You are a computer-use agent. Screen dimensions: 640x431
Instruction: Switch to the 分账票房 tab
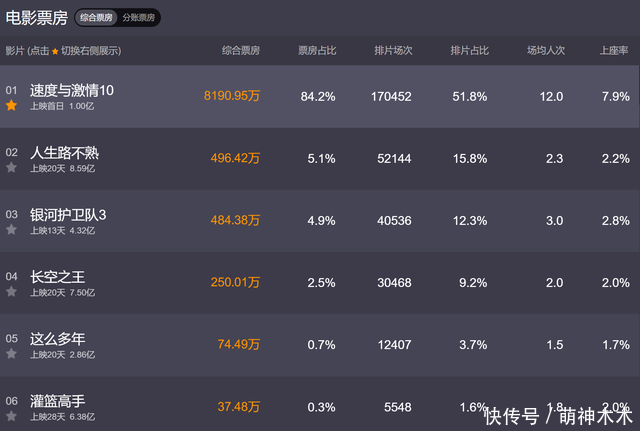pyautogui.click(x=139, y=18)
